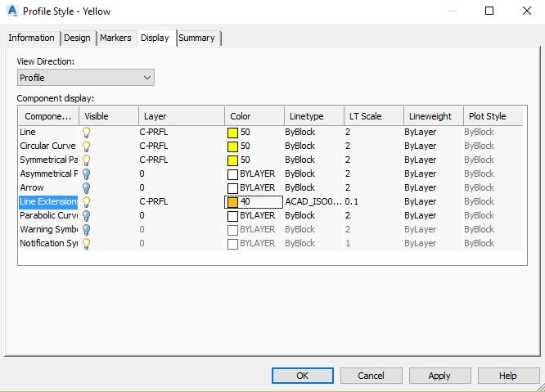The width and height of the screenshot is (545, 392).
Task: Select the Notification Symbol component name
Action: (x=48, y=243)
